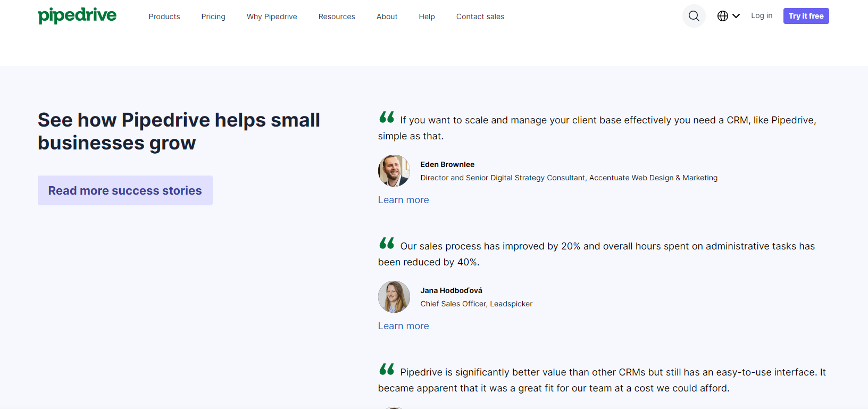Open the search magnifier icon
This screenshot has height=409, width=868.
[694, 16]
